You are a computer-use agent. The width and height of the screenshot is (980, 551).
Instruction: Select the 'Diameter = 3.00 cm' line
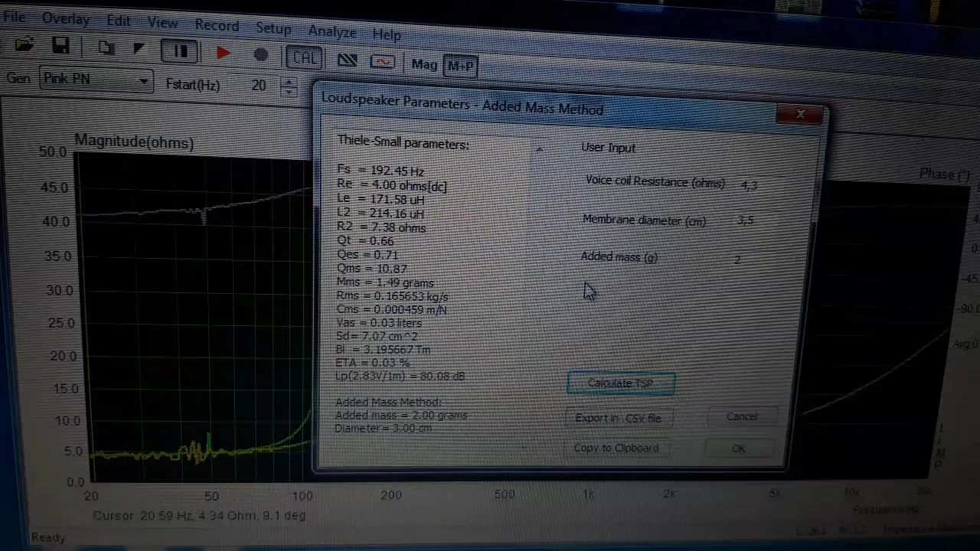[384, 429]
